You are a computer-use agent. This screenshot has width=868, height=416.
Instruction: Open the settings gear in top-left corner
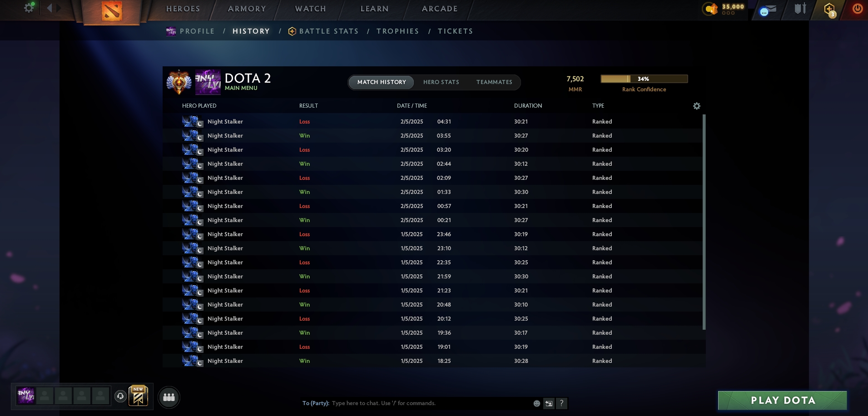(x=29, y=8)
